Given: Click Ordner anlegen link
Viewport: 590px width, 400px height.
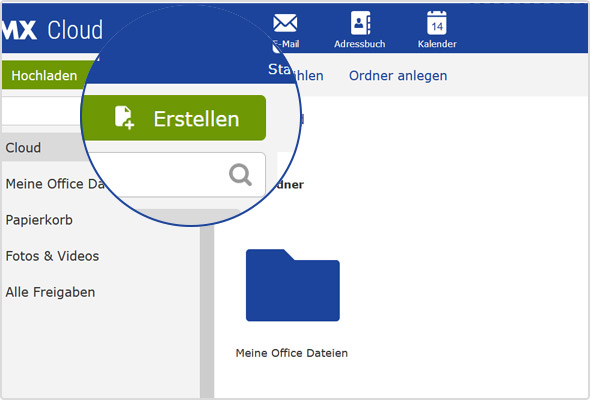Looking at the screenshot, I should [x=398, y=76].
